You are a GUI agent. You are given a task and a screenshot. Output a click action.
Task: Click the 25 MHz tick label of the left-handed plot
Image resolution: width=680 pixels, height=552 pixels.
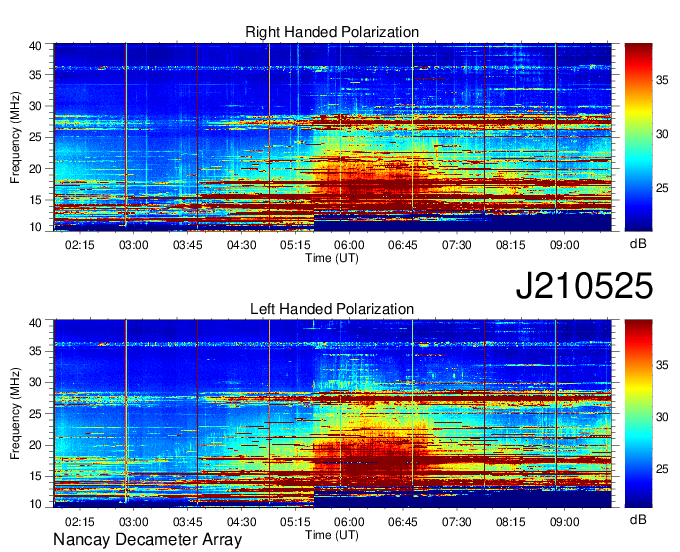click(x=35, y=414)
